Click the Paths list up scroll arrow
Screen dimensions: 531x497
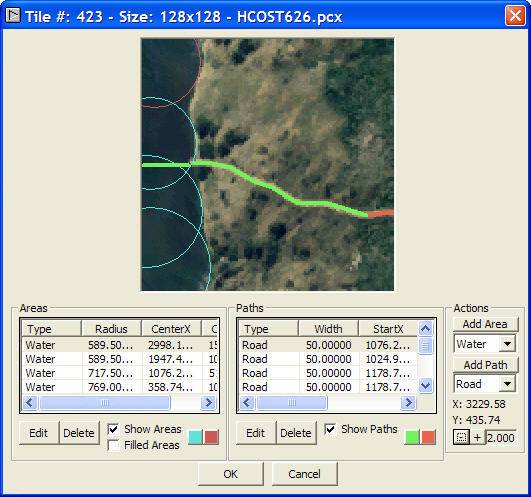tap(425, 328)
